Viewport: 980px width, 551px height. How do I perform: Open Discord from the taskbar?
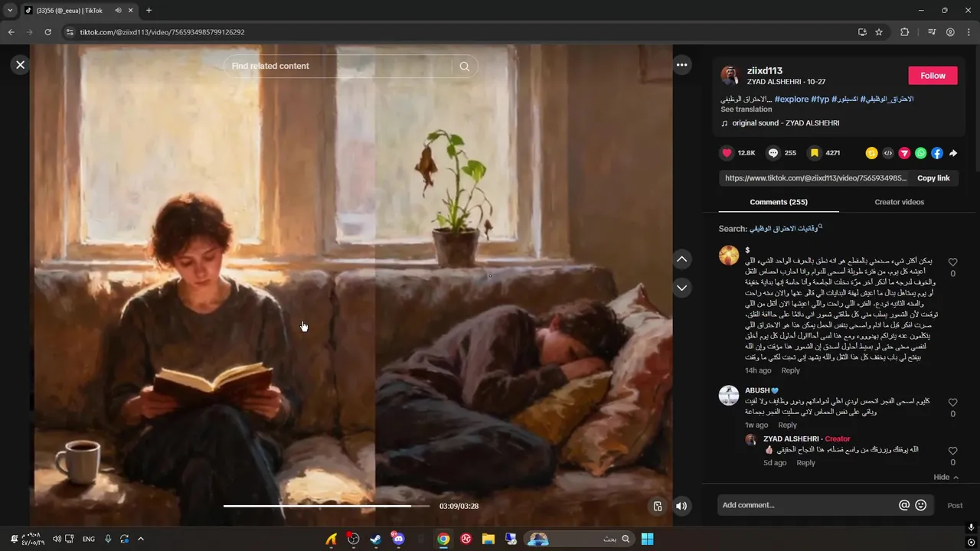(397, 539)
